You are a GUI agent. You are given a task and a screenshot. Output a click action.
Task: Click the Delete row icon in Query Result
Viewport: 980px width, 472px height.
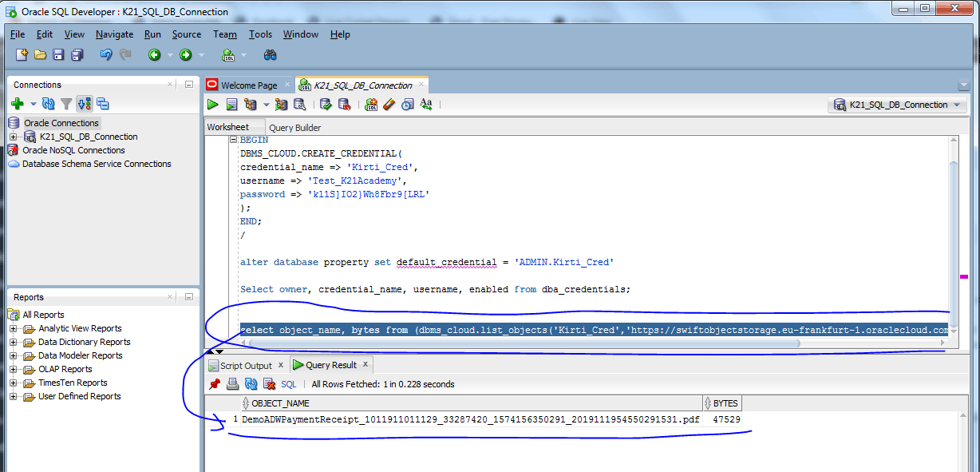tap(269, 384)
